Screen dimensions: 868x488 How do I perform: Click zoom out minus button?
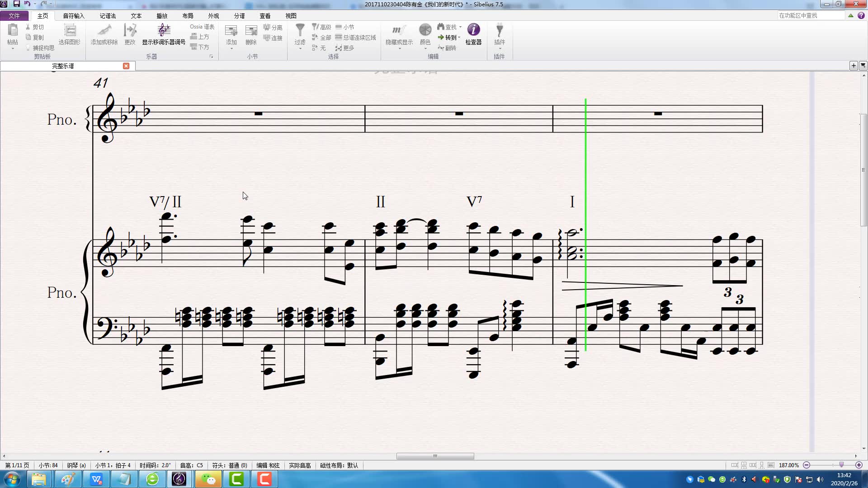(807, 465)
